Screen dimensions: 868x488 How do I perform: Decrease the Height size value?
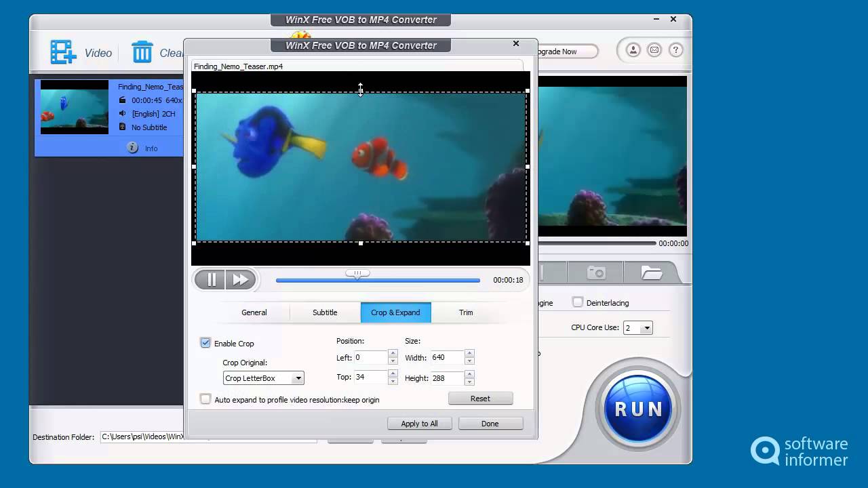(x=469, y=381)
